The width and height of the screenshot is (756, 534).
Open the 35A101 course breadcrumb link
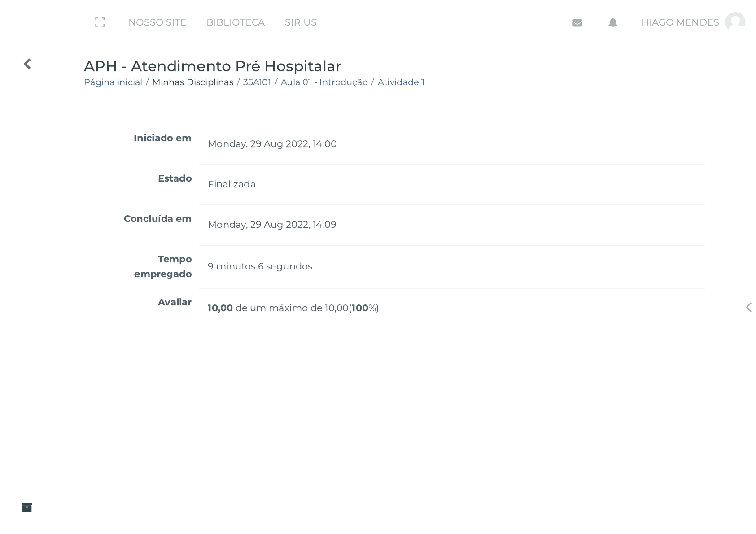coord(257,82)
